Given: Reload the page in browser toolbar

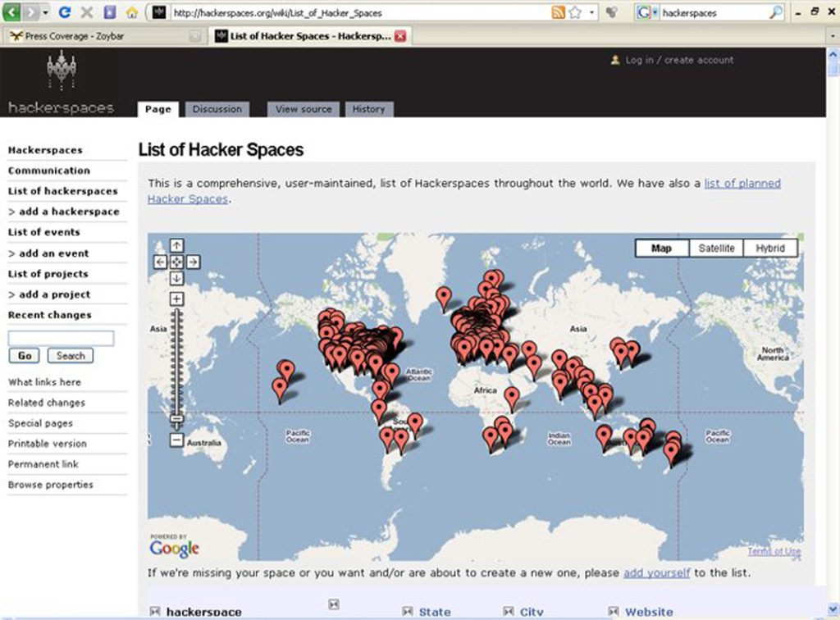Looking at the screenshot, I should tap(65, 13).
